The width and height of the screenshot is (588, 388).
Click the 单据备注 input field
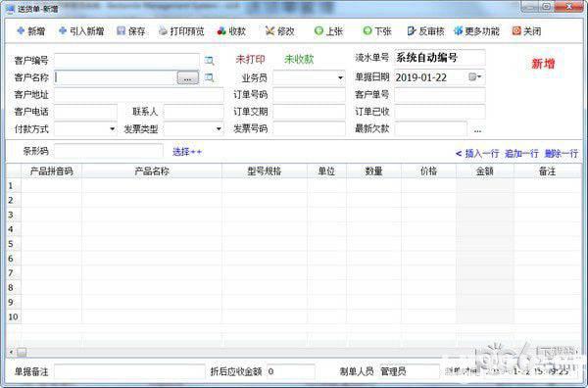point(129,372)
